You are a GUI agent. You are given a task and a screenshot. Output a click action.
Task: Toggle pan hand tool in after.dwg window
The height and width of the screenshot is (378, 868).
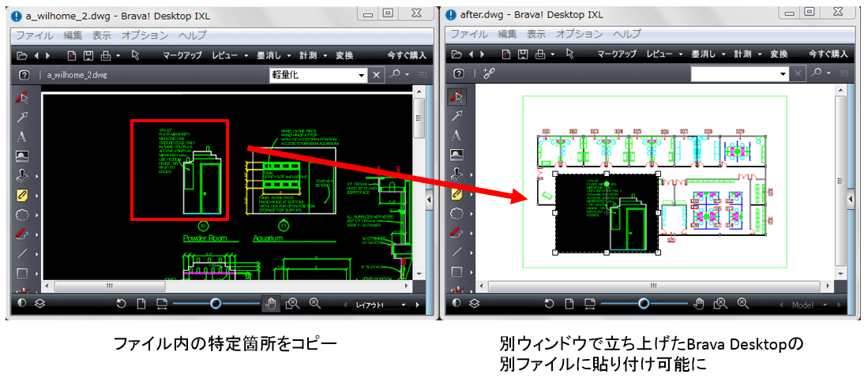[x=699, y=303]
